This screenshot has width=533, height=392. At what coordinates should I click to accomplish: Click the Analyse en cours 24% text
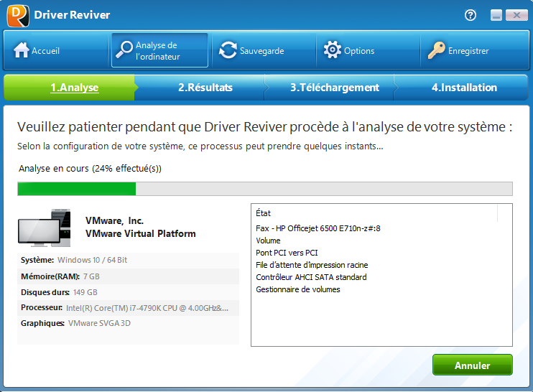pyautogui.click(x=90, y=169)
